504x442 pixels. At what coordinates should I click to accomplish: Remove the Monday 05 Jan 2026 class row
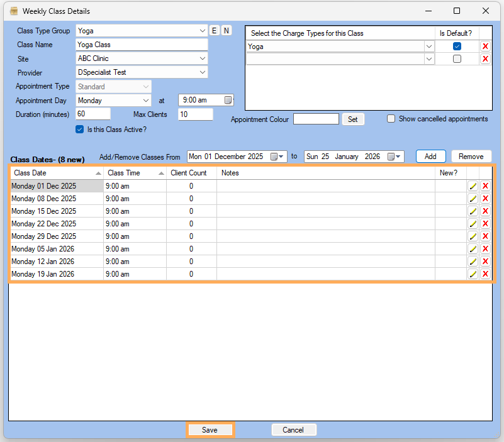(x=485, y=249)
